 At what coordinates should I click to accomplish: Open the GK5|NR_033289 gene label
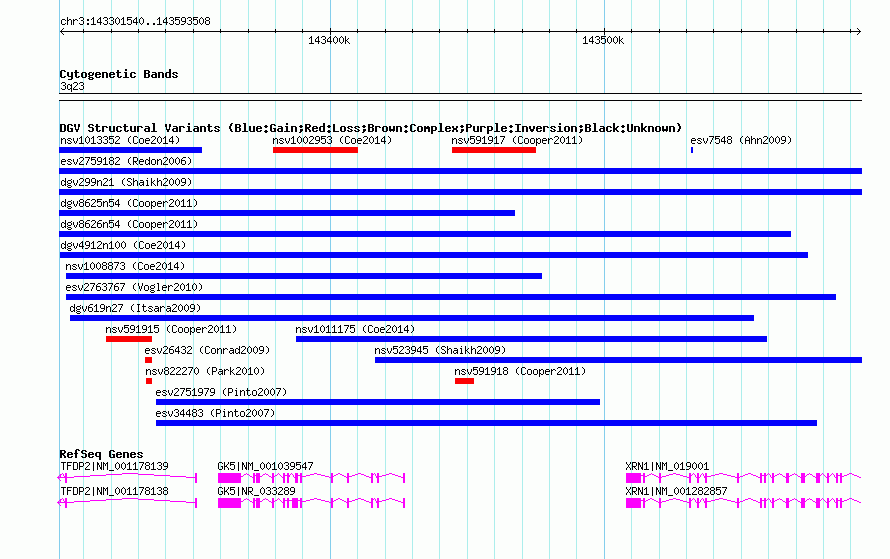[x=256, y=491]
